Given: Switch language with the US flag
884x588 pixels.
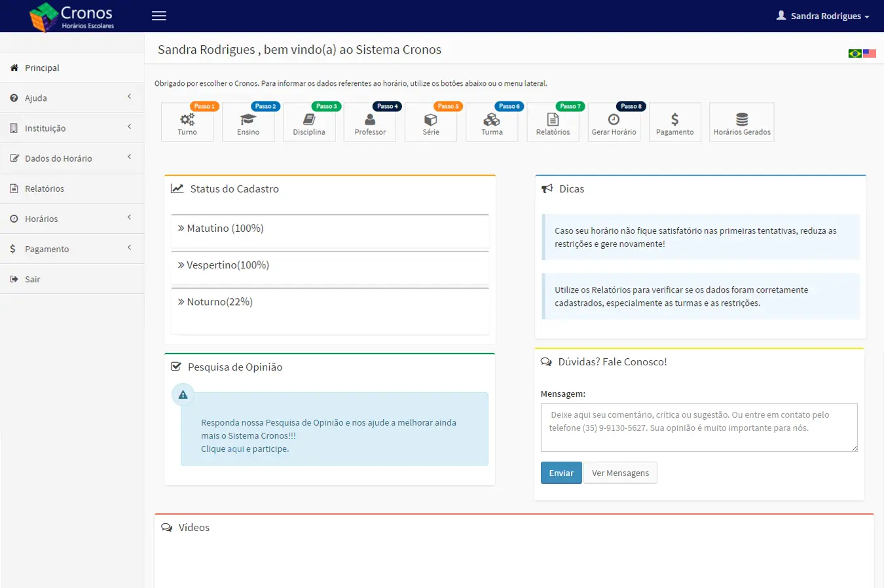Looking at the screenshot, I should coord(870,53).
